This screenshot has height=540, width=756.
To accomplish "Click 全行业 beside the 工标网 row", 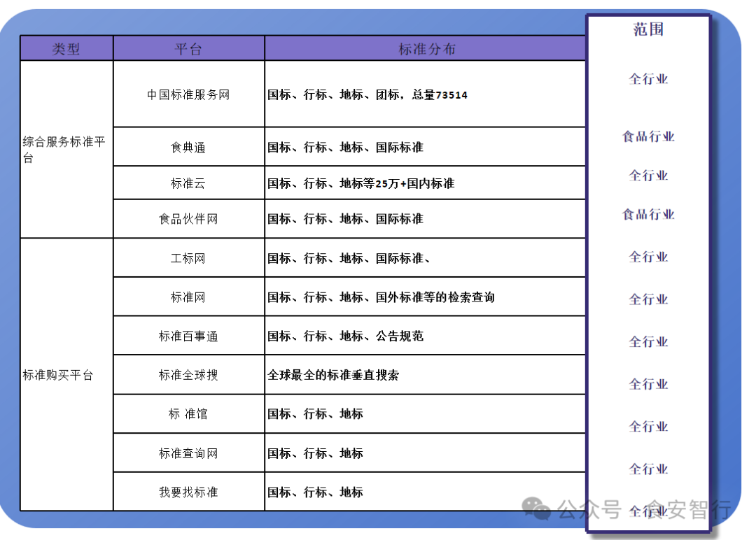I will click(x=648, y=257).
